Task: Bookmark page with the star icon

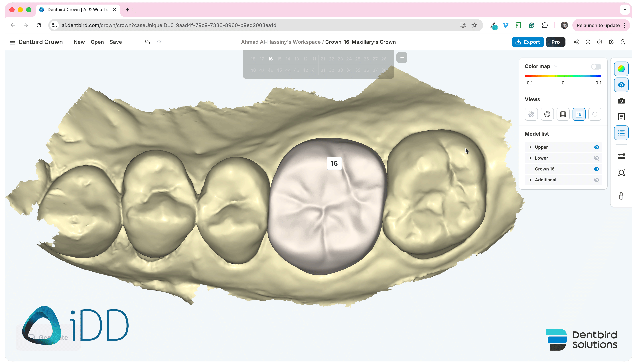Action: (474, 25)
